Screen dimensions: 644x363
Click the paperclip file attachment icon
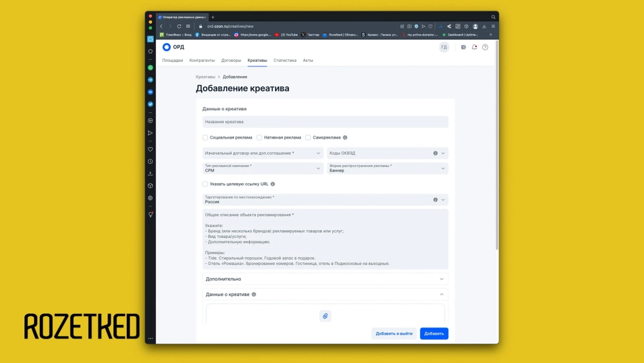pos(325,316)
